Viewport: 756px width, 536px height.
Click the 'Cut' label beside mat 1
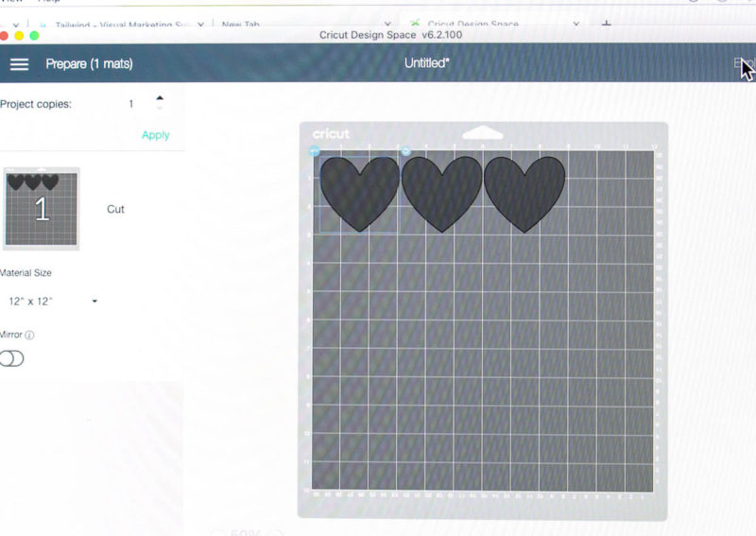[x=115, y=209]
